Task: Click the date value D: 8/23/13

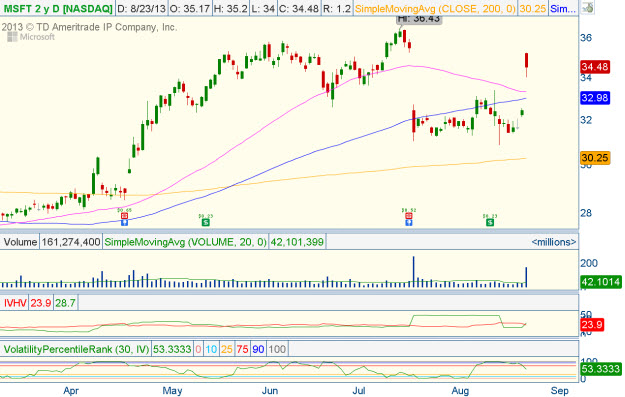Action: point(142,8)
